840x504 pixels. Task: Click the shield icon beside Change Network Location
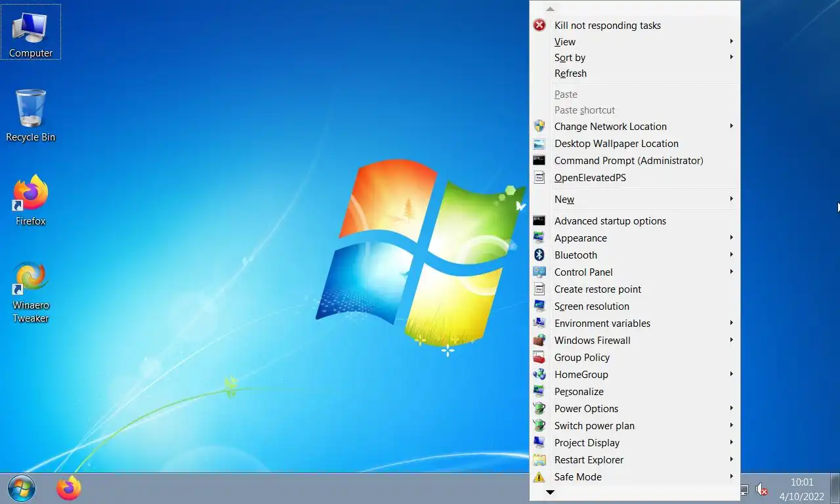tap(539, 126)
